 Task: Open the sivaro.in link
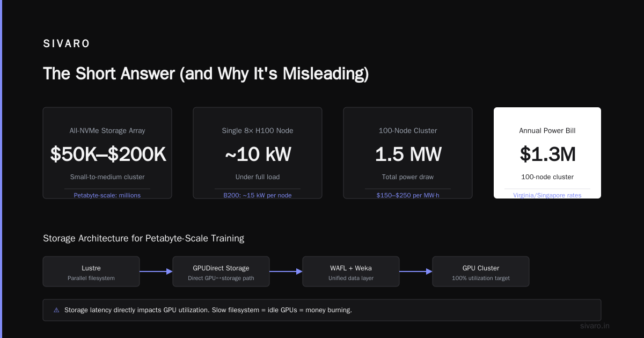[595, 326]
